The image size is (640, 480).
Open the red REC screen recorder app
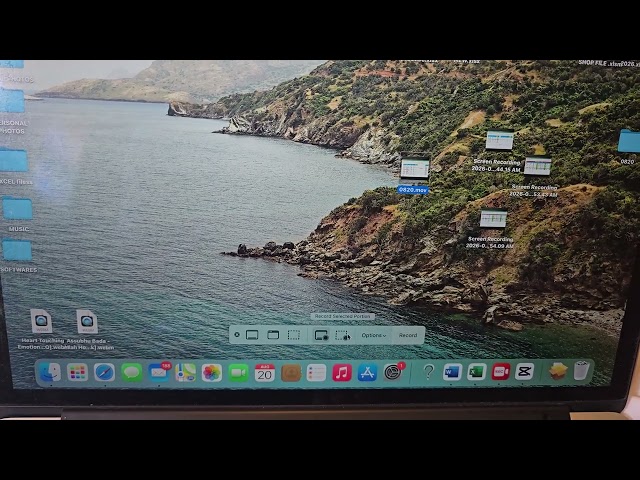501,371
